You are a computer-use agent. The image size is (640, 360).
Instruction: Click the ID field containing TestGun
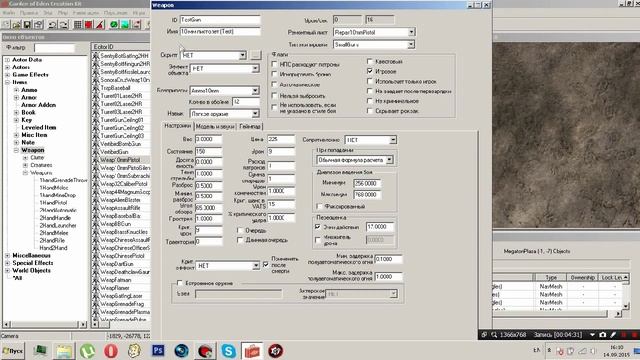coord(220,20)
